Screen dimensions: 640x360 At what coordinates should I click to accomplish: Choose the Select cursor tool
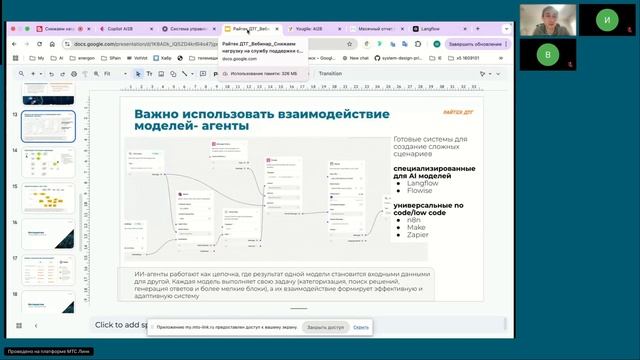click(x=138, y=74)
